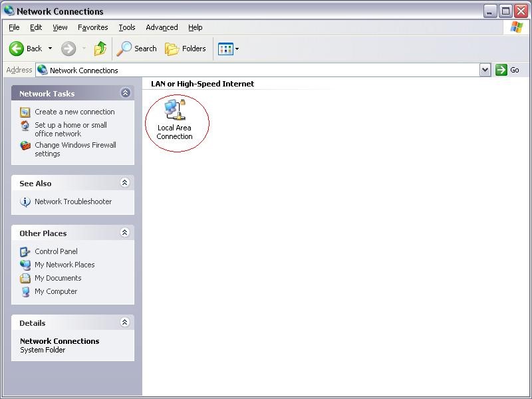Collapse the Details panel
The width and height of the screenshot is (532, 399).
pos(125,323)
